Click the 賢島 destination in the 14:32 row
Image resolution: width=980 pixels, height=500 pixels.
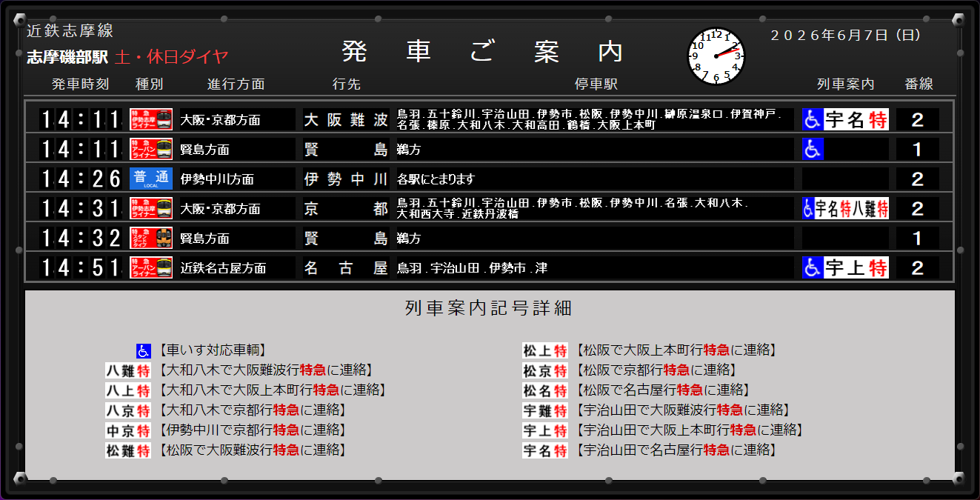click(346, 239)
